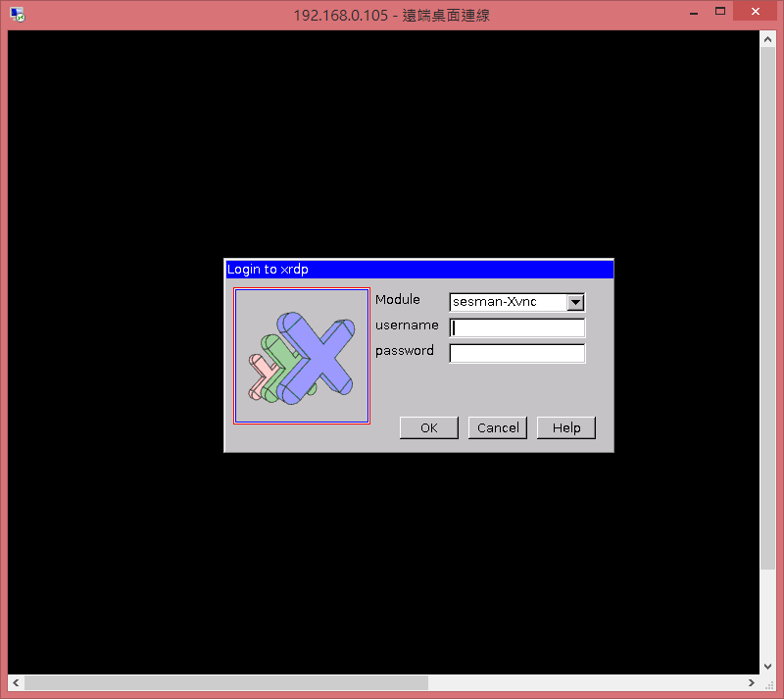Open the Module dropdown arrow

tap(575, 302)
